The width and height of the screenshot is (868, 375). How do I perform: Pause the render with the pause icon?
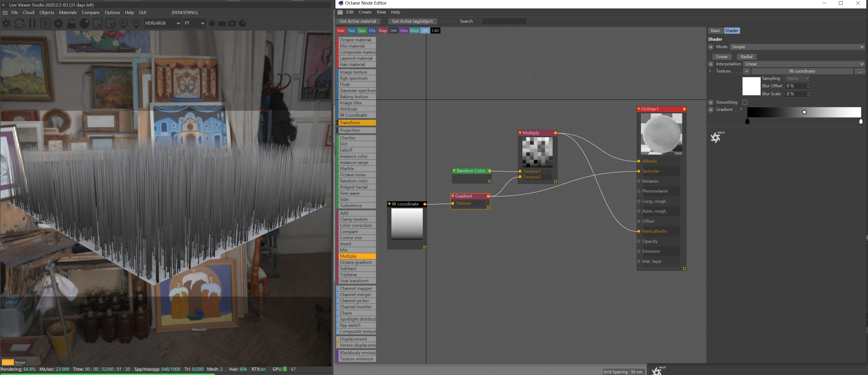(32, 24)
